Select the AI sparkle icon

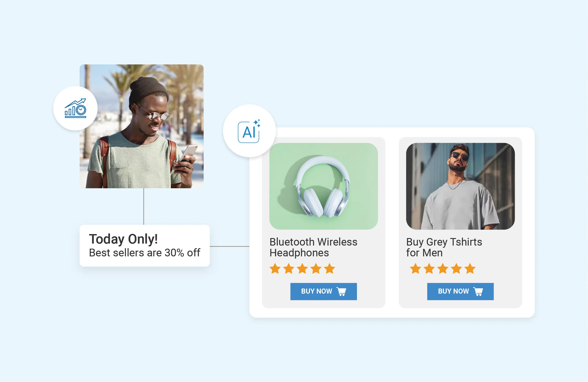(x=249, y=132)
